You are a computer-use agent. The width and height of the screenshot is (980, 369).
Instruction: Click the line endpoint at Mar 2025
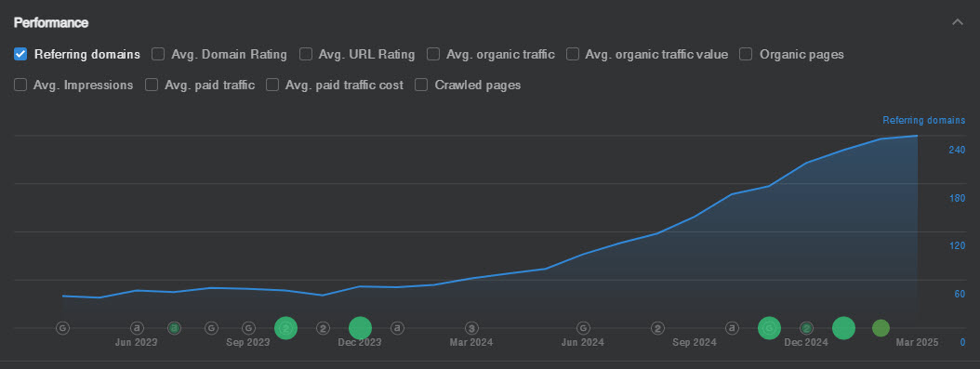(x=917, y=136)
